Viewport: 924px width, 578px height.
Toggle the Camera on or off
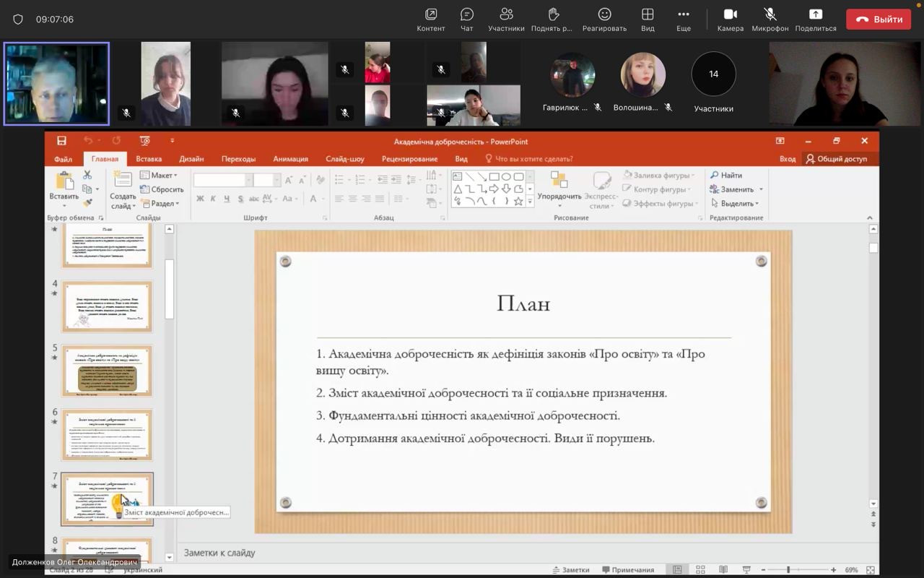[730, 19]
